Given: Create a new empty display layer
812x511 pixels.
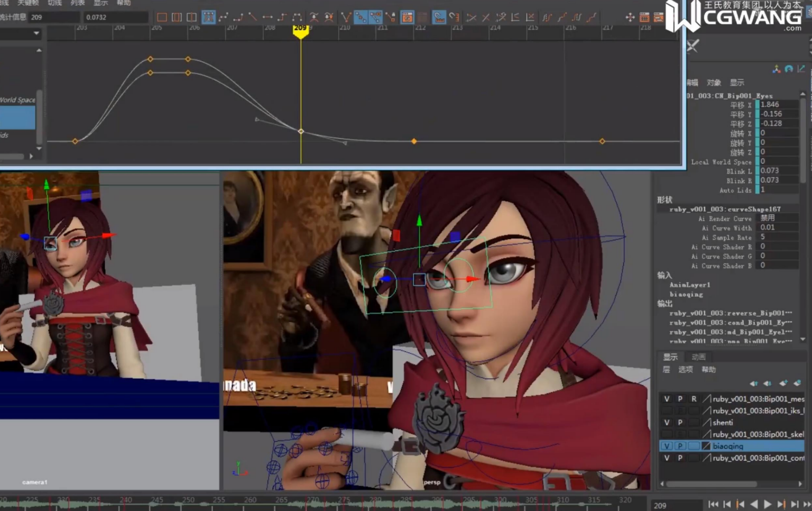Looking at the screenshot, I should [x=783, y=383].
